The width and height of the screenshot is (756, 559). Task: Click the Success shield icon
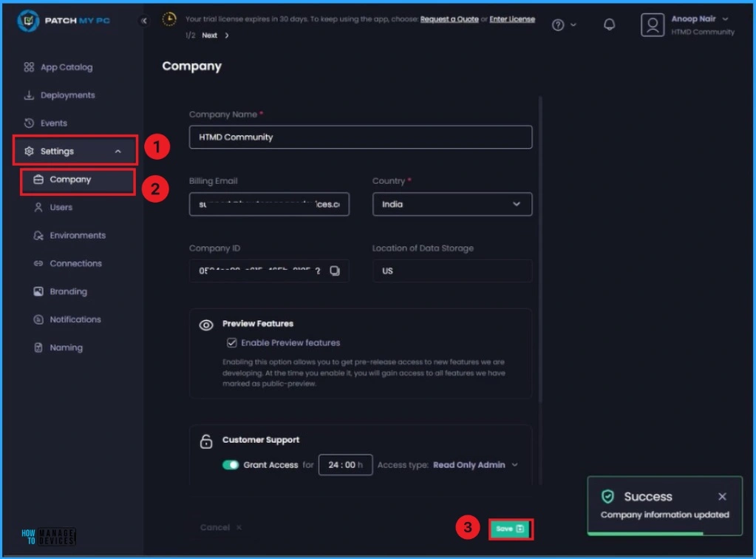point(607,496)
